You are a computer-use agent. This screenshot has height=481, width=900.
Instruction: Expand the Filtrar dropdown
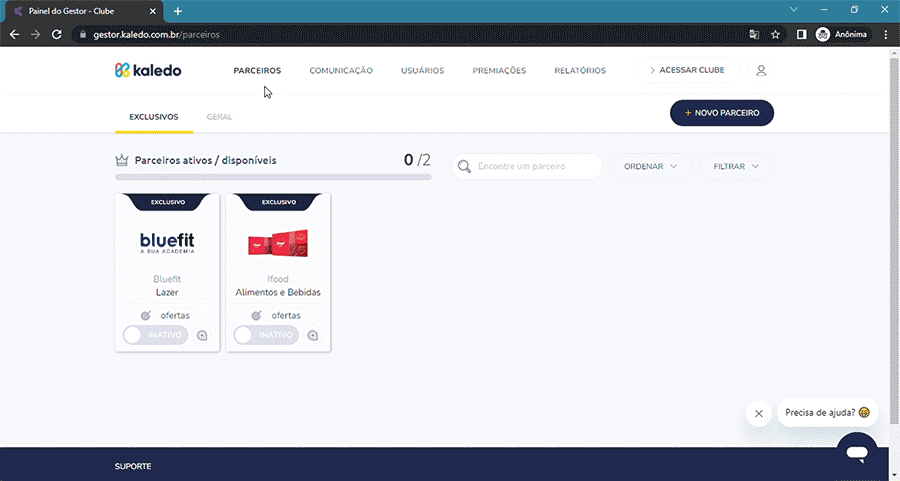click(x=736, y=166)
